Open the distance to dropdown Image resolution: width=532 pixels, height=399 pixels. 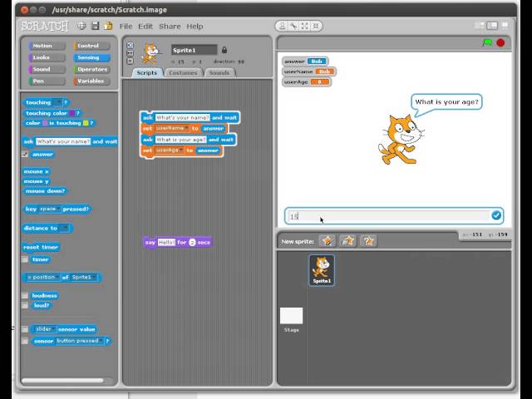pos(64,229)
